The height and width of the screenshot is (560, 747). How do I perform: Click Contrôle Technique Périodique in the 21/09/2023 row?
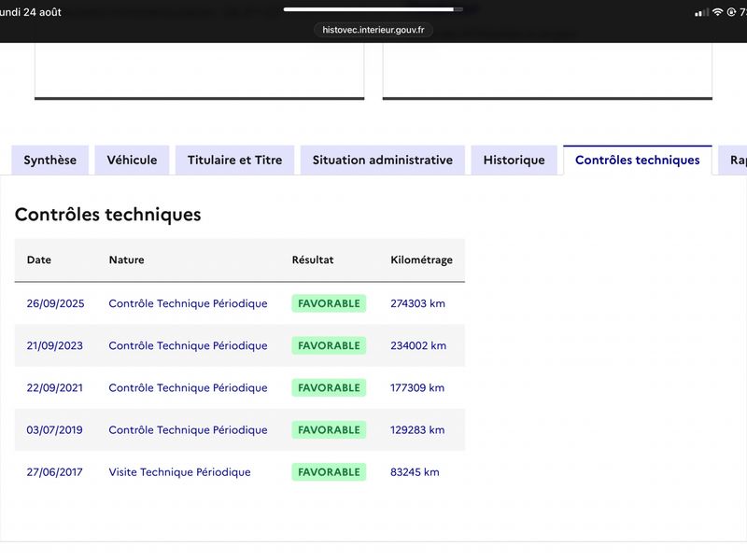[x=188, y=345]
